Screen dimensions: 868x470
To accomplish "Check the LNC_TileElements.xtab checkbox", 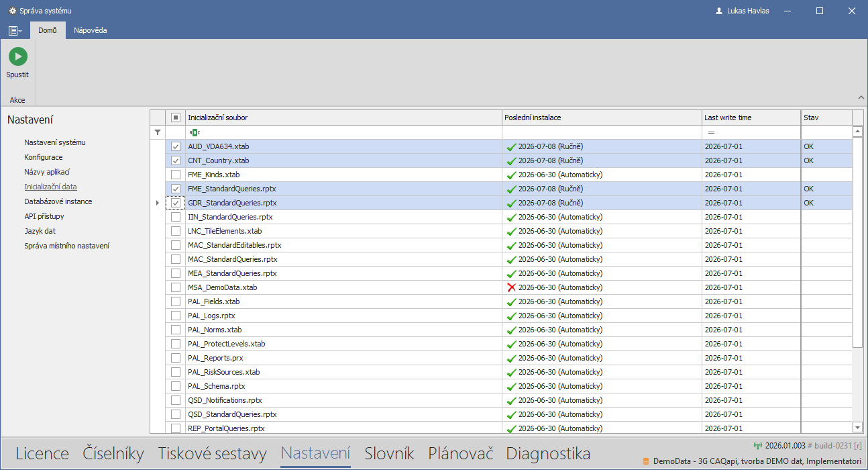I will coord(176,231).
